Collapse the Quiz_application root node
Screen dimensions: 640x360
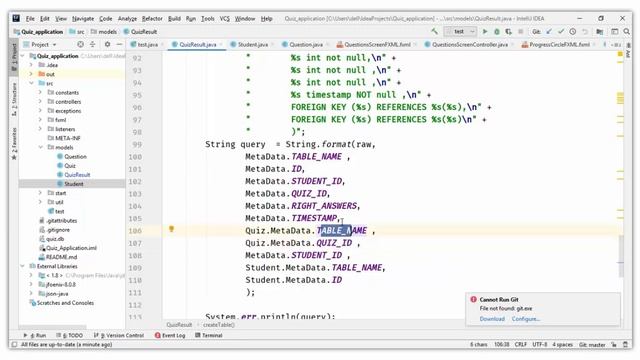pyautogui.click(x=22, y=56)
